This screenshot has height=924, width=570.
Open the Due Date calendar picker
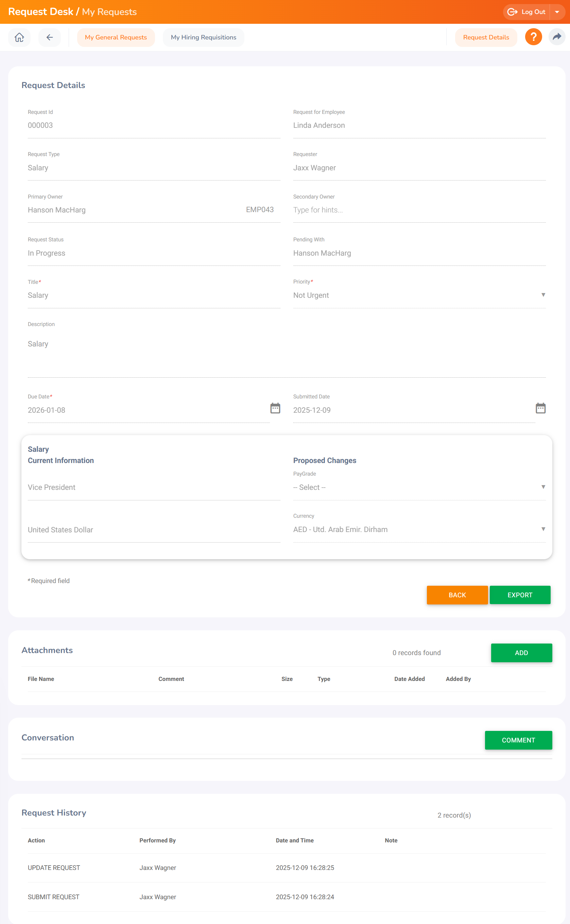click(x=275, y=408)
